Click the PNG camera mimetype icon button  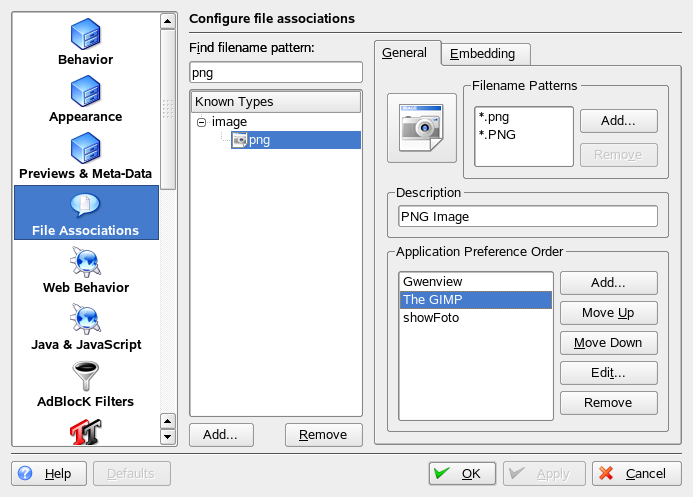tap(421, 127)
